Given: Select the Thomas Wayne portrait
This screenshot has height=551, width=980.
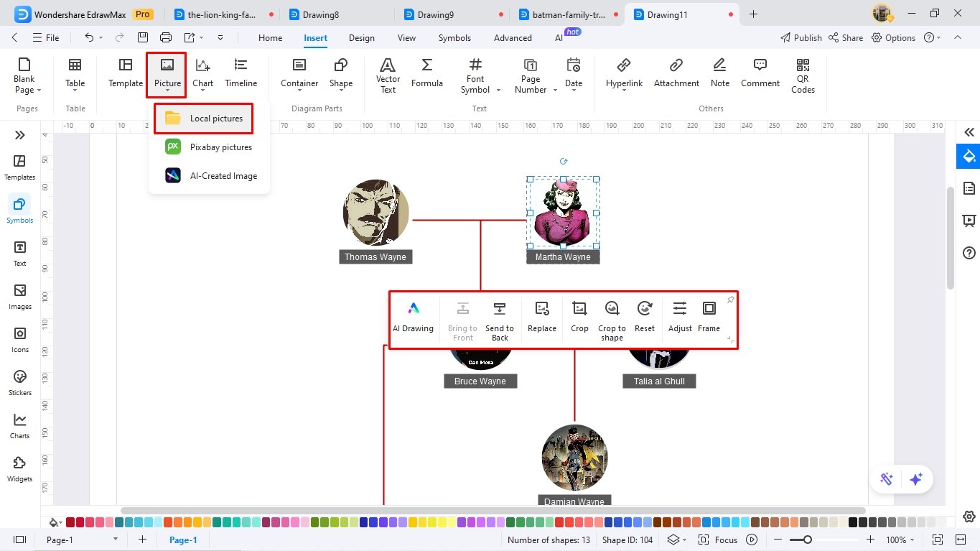Looking at the screenshot, I should point(375,213).
